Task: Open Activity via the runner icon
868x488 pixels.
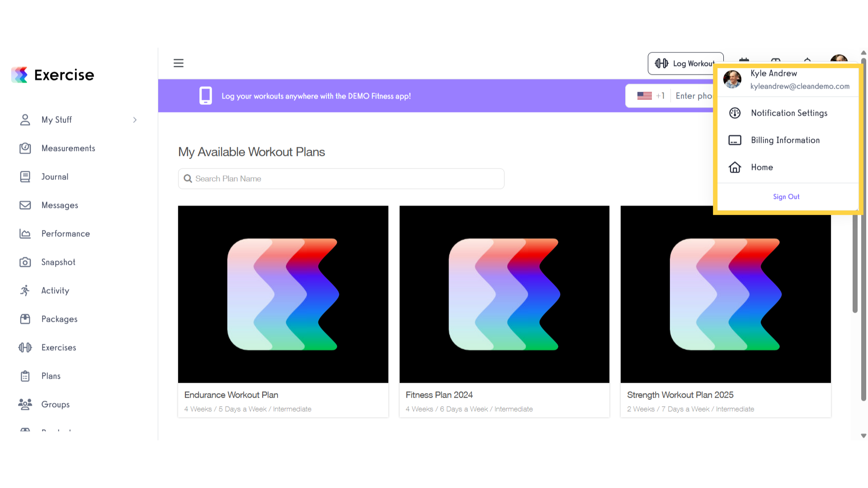Action: coord(25,291)
